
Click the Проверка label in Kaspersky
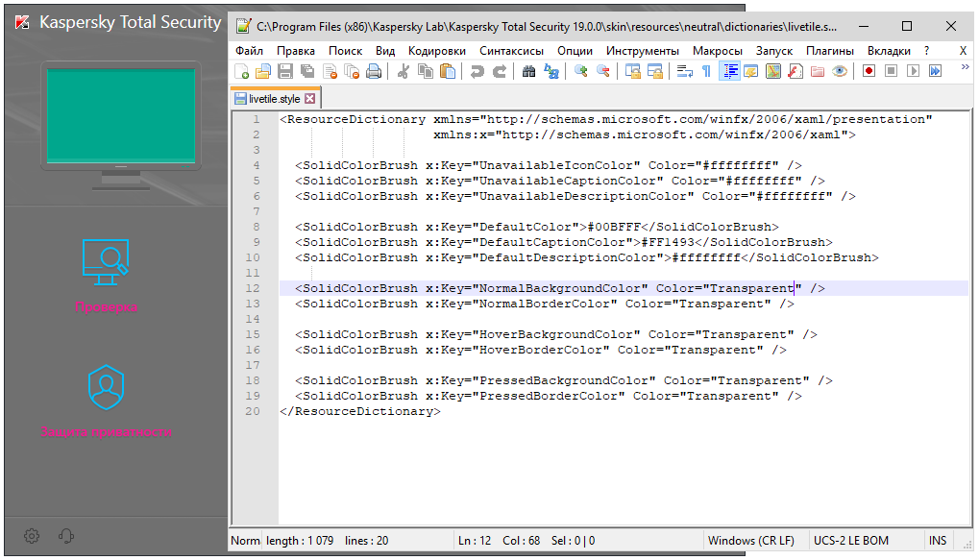(x=106, y=307)
